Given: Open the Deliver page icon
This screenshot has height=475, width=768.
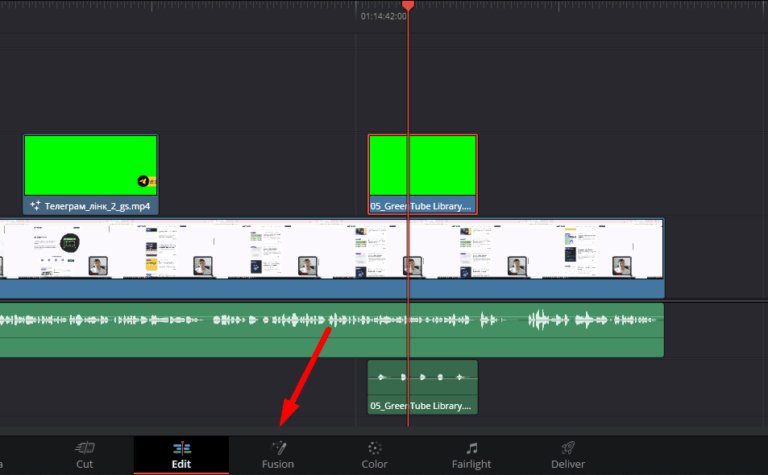Looking at the screenshot, I should click(x=568, y=447).
